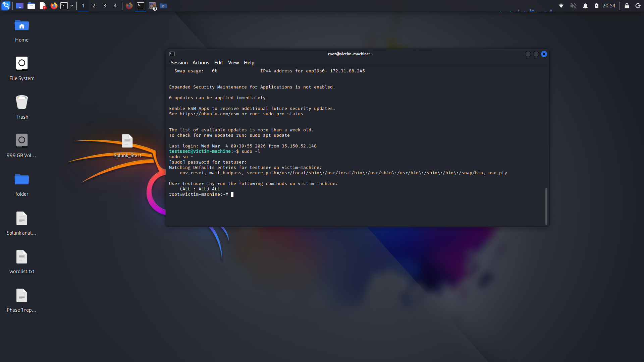Open the terminal window list dropdown
644x362 pixels.
coord(72,6)
